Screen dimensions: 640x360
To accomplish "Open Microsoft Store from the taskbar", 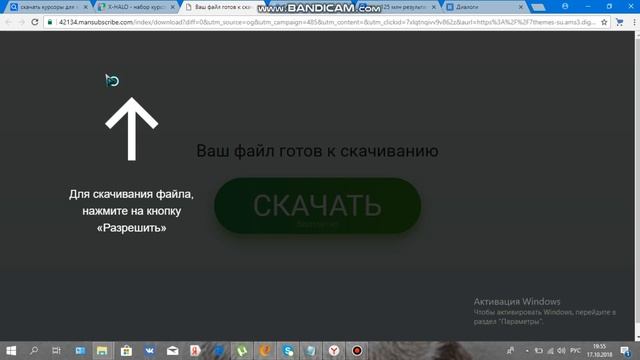I will (126, 351).
